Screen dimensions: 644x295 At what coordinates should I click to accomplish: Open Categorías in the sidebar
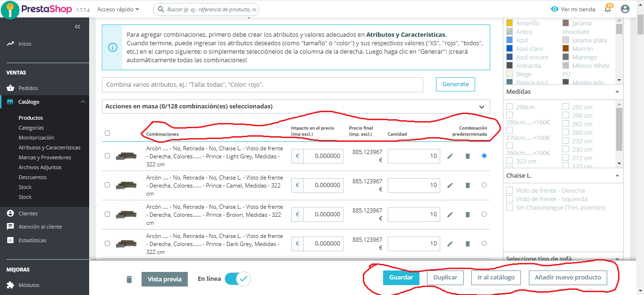31,128
